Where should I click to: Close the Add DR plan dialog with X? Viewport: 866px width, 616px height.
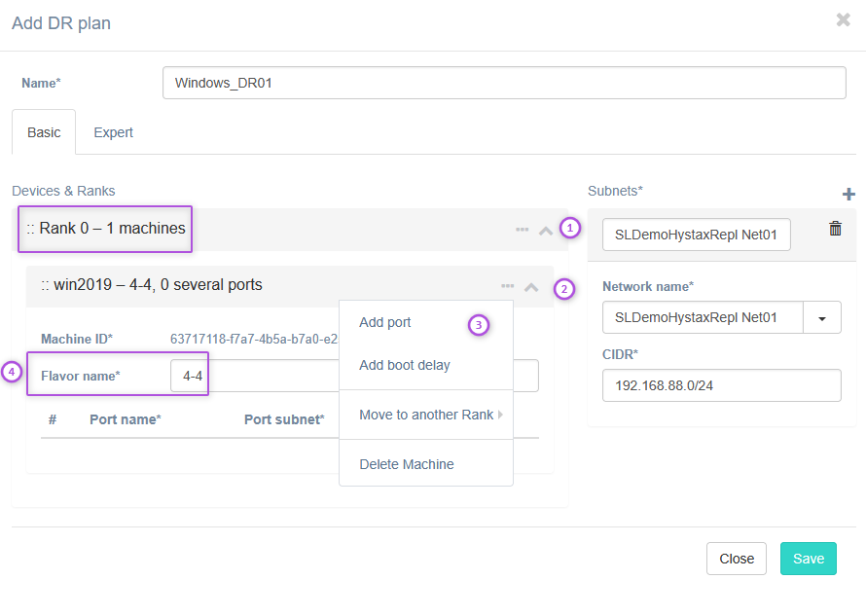[x=843, y=19]
